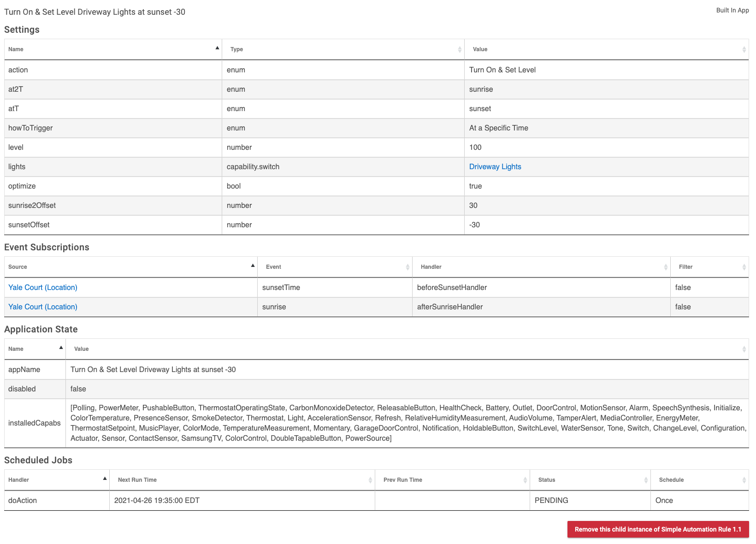Viewport: 756px width, 544px height.
Task: Click the 'Once' schedule cell
Action: pos(700,501)
